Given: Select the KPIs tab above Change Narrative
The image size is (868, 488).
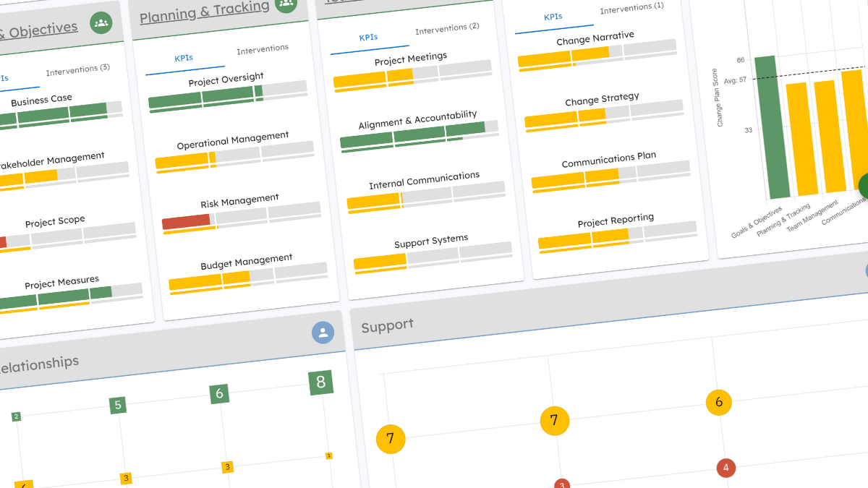Looking at the screenshot, I should point(553,17).
